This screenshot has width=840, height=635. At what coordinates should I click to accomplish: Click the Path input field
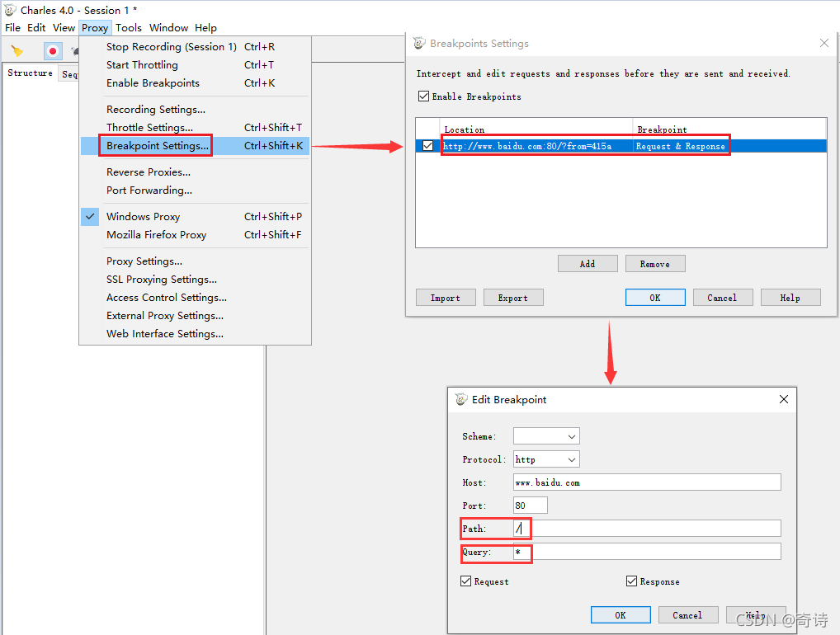click(x=647, y=529)
